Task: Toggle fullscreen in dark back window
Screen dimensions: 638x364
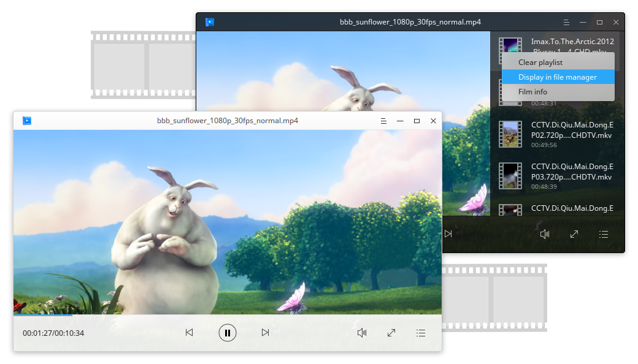Action: pos(574,234)
